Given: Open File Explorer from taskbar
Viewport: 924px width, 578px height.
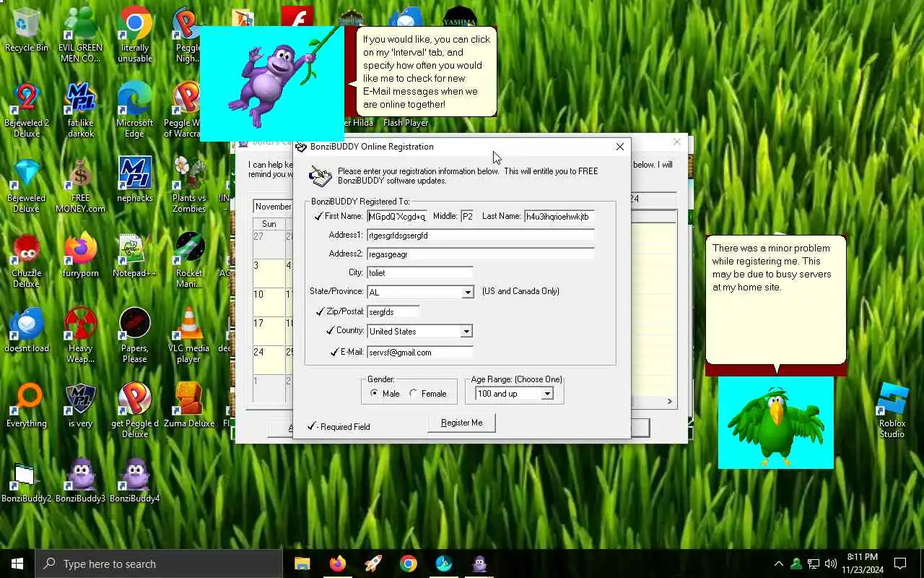Looking at the screenshot, I should point(302,564).
